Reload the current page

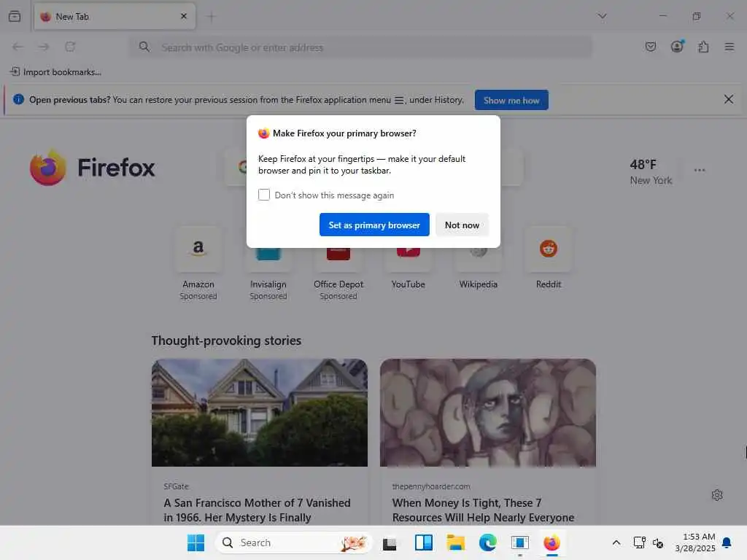pos(70,47)
